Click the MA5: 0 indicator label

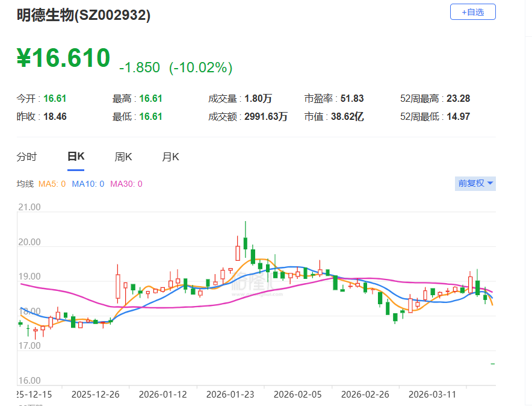52,184
